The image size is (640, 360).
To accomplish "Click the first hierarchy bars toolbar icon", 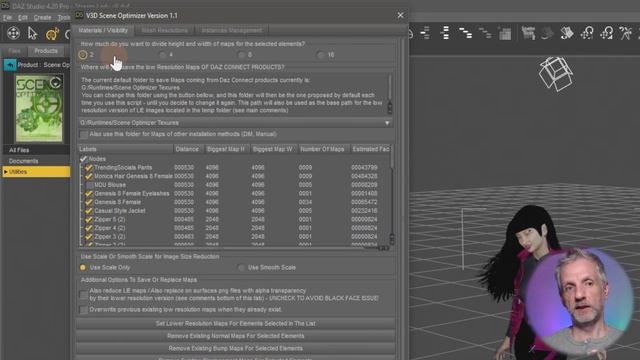I will [x=425, y=33].
